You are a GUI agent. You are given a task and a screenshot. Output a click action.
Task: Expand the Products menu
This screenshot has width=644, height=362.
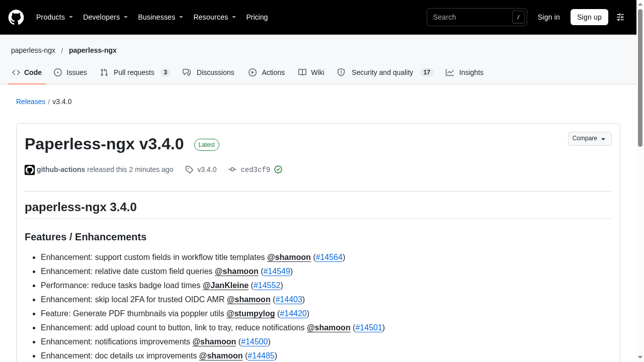54,17
